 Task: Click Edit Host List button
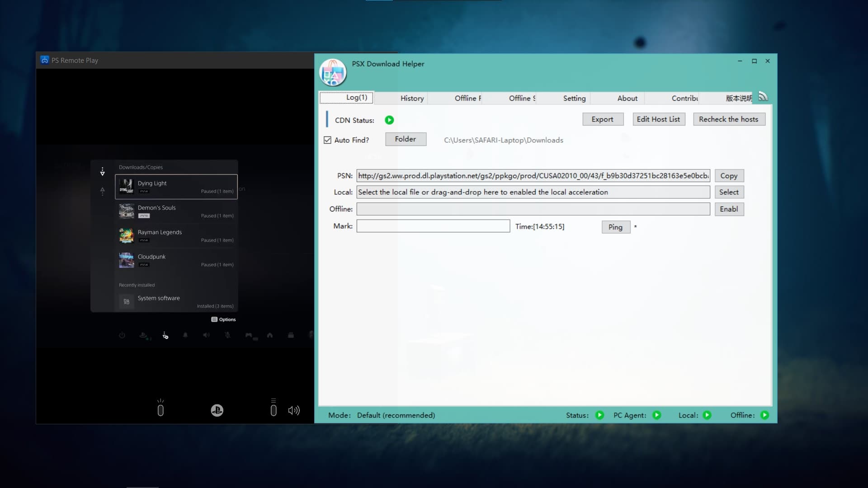coord(659,119)
